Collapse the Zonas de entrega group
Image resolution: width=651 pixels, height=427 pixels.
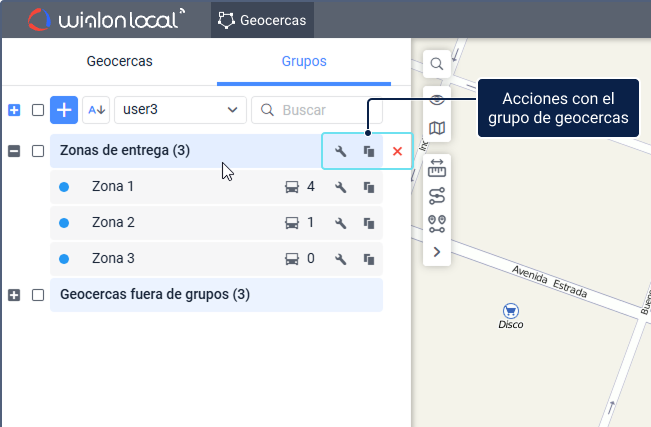tap(14, 151)
